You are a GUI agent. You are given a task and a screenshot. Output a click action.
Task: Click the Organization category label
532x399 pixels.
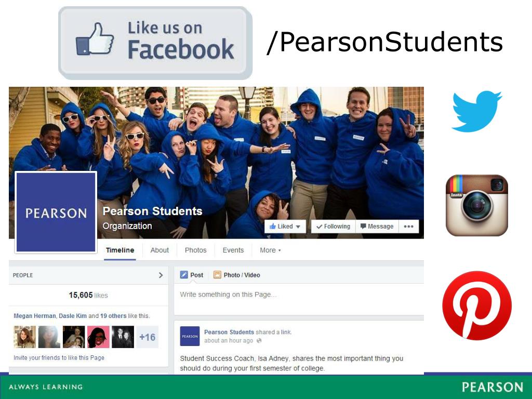(x=127, y=226)
